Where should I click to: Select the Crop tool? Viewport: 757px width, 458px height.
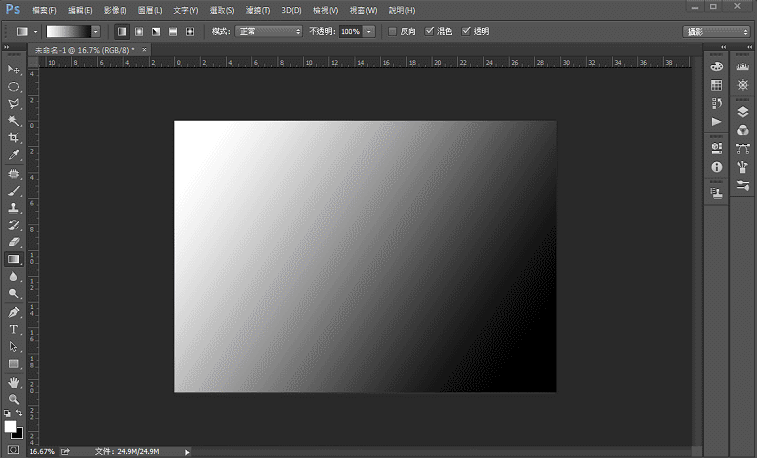[14, 138]
